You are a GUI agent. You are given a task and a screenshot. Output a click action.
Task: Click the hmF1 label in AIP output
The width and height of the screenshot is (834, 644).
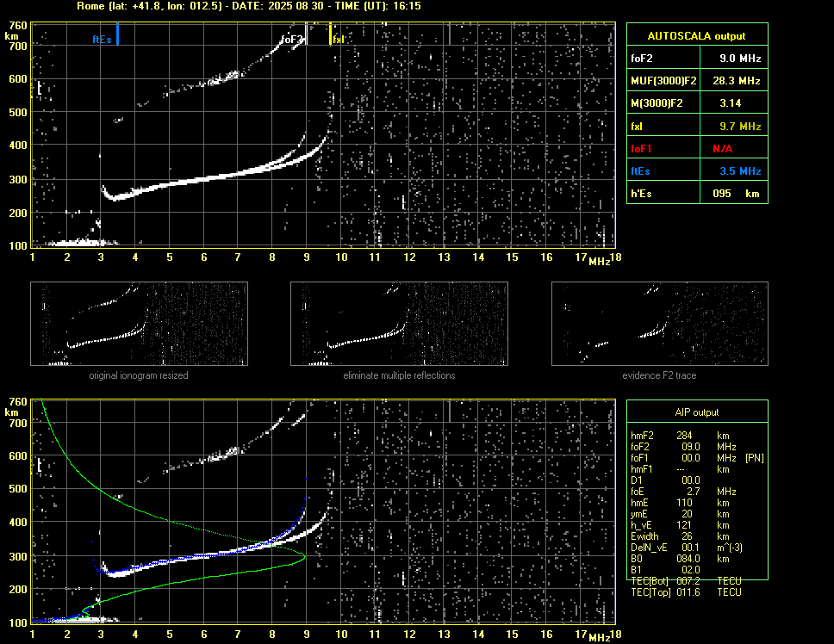point(642,469)
